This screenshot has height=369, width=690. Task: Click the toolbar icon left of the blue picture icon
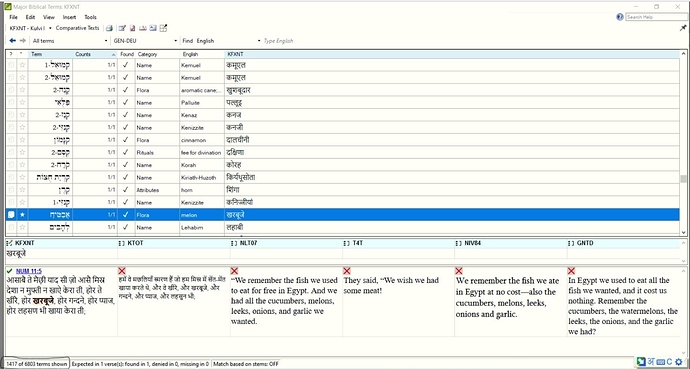(143, 28)
